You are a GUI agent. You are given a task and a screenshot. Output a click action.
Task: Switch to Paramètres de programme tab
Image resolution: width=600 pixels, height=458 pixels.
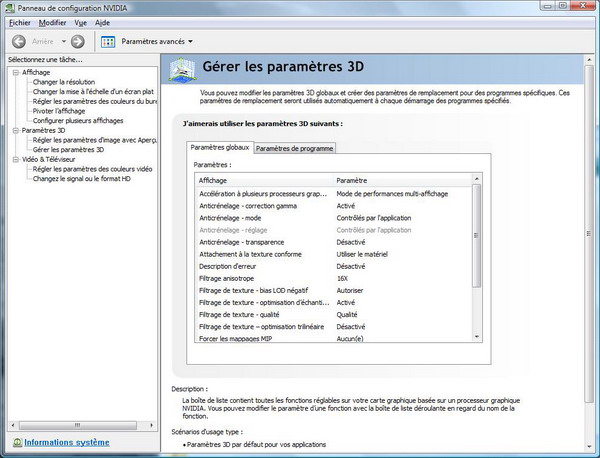294,148
